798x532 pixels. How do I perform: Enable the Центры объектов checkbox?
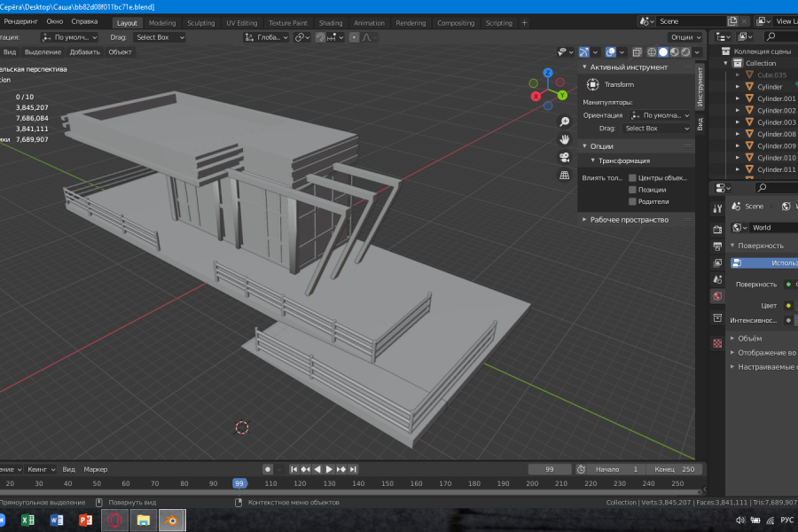click(x=632, y=178)
